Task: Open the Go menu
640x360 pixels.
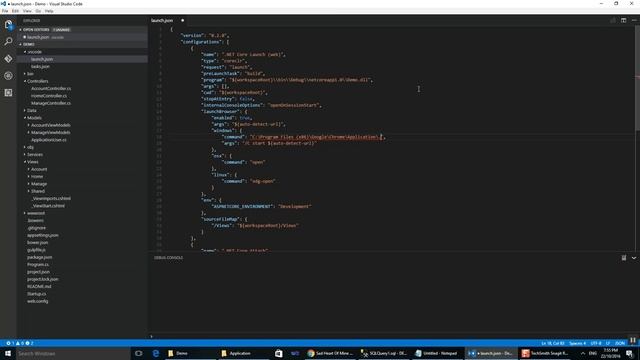Action: (x=38, y=11)
